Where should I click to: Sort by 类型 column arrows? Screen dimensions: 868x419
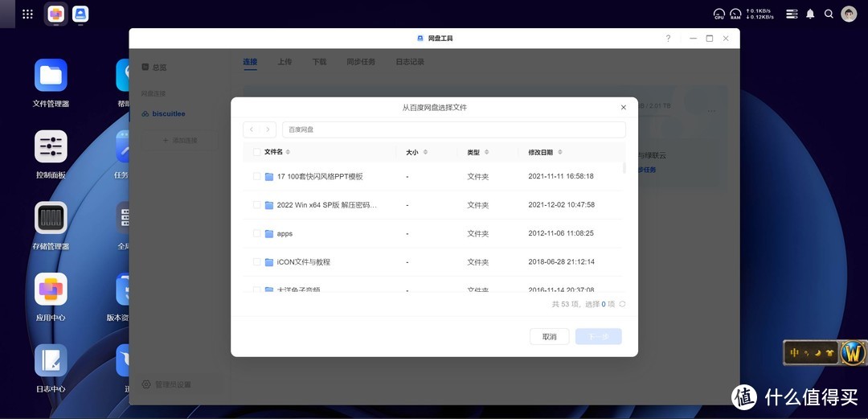tap(486, 152)
